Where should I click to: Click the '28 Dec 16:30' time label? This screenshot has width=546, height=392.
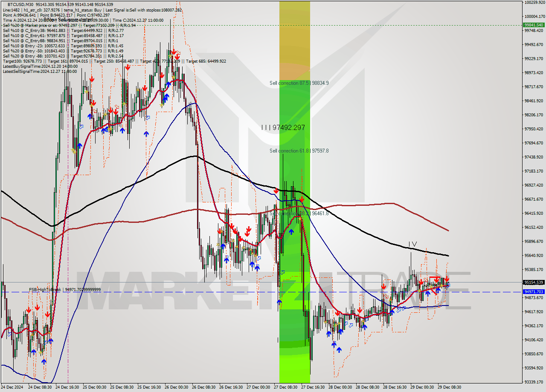click(x=395, y=388)
